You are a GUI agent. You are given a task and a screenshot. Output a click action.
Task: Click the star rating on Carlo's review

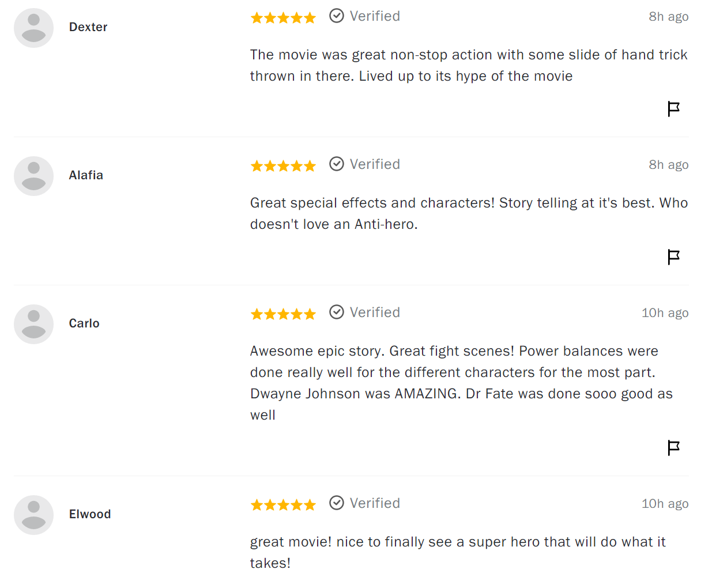283,314
